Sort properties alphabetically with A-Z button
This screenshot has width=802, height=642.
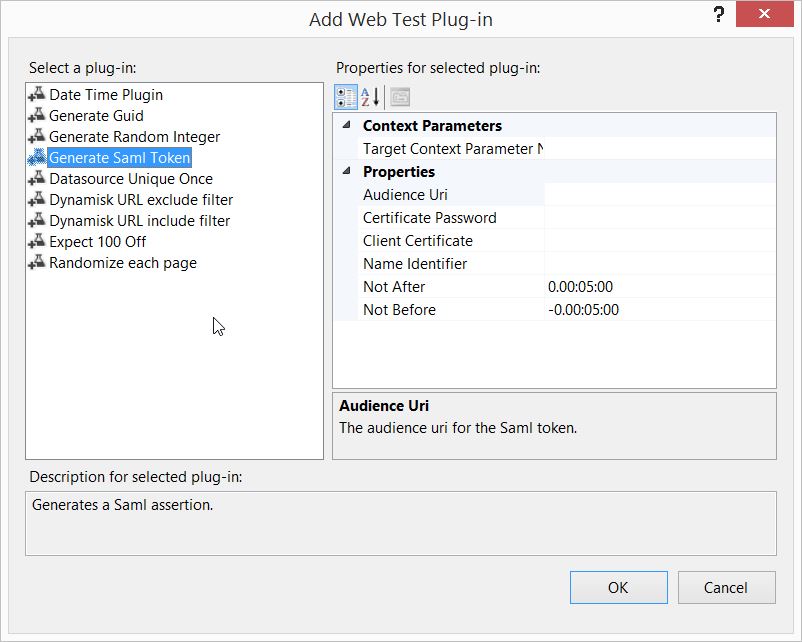370,97
